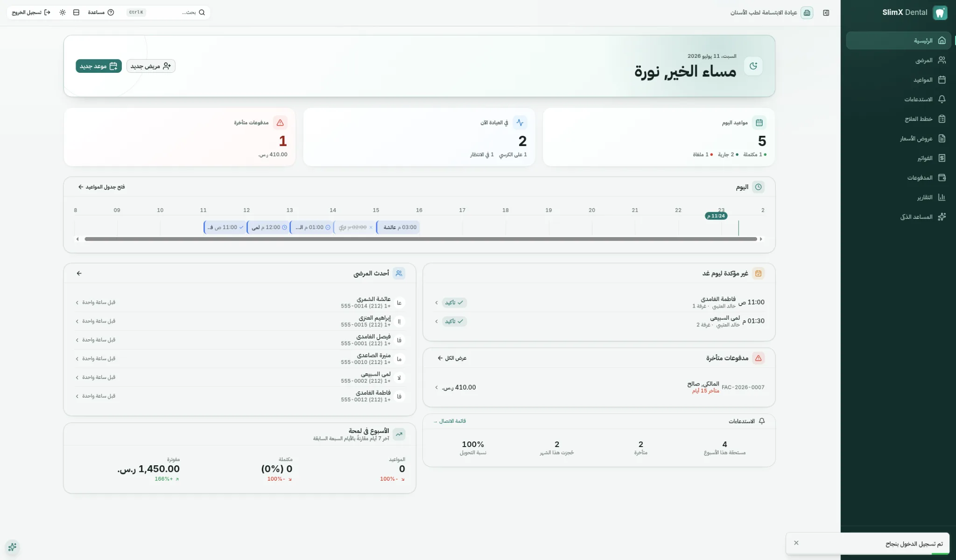The height and width of the screenshot is (560, 956).
Task: Open the المرضى patients sidebar item
Action: click(x=898, y=60)
